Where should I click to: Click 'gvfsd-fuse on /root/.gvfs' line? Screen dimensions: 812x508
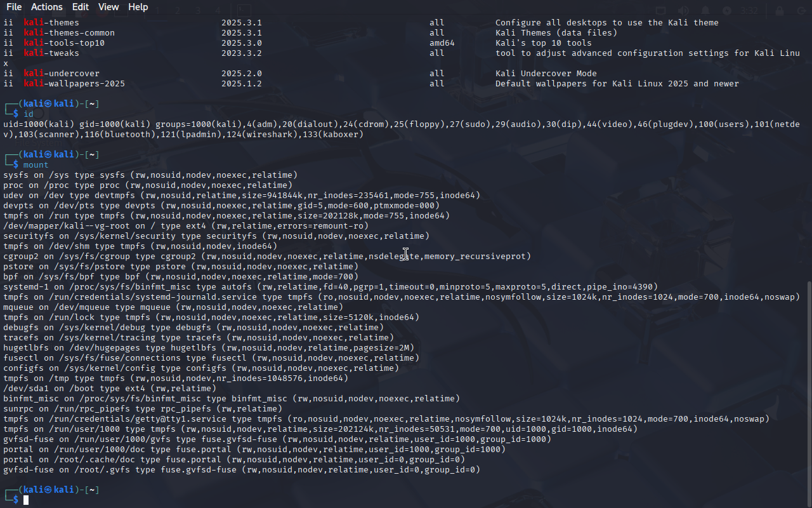click(242, 470)
